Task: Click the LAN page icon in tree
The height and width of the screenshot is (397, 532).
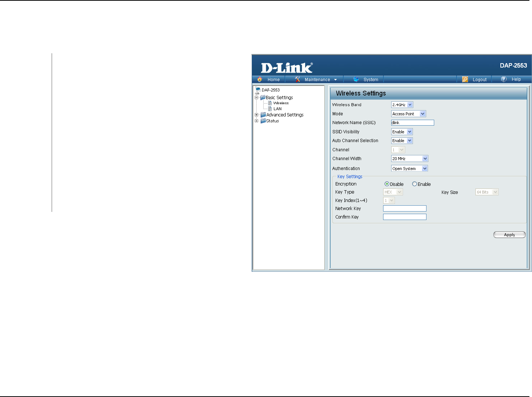Action: pyautogui.click(x=270, y=109)
